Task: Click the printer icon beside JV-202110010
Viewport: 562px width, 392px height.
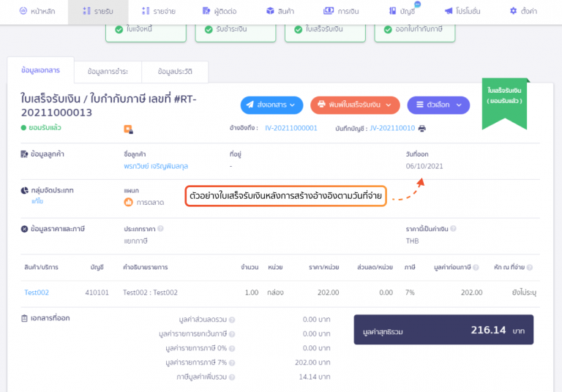Action: point(421,128)
